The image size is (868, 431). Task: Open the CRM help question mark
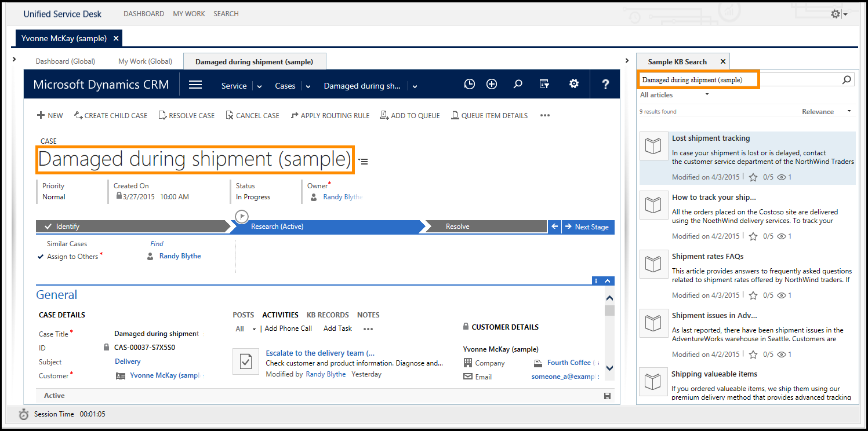(x=605, y=85)
